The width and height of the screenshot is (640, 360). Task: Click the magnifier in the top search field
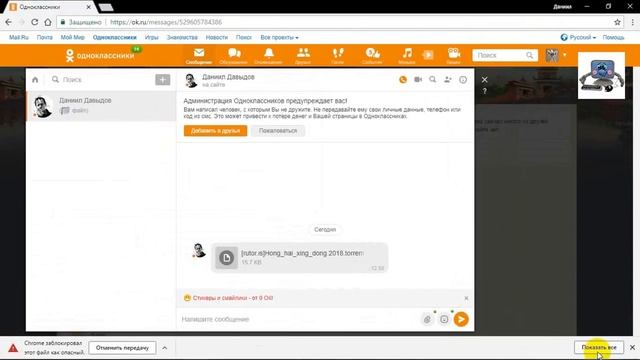529,55
